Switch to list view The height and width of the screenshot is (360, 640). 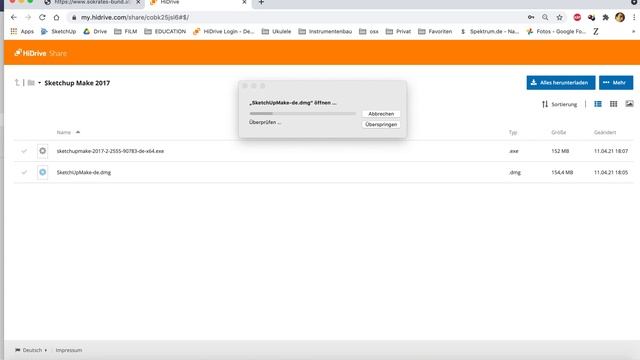pyautogui.click(x=598, y=104)
